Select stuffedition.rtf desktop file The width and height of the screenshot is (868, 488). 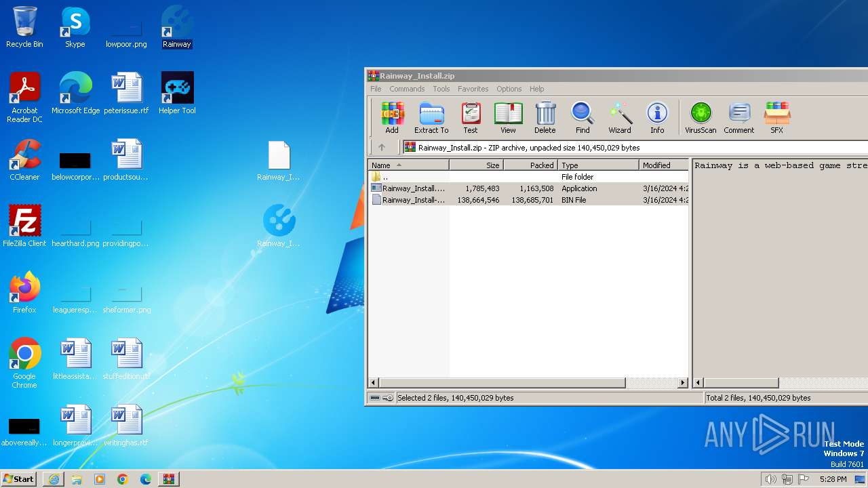(x=126, y=359)
